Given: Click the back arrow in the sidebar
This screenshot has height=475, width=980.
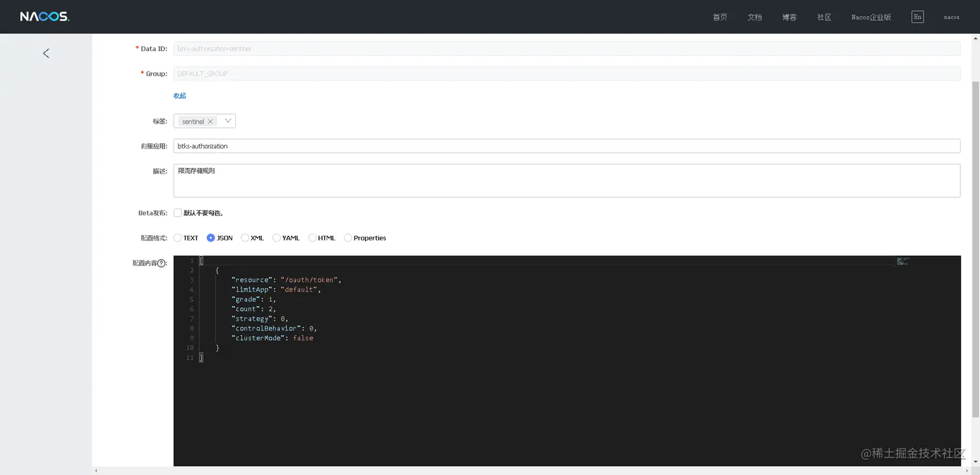Looking at the screenshot, I should click(x=46, y=53).
